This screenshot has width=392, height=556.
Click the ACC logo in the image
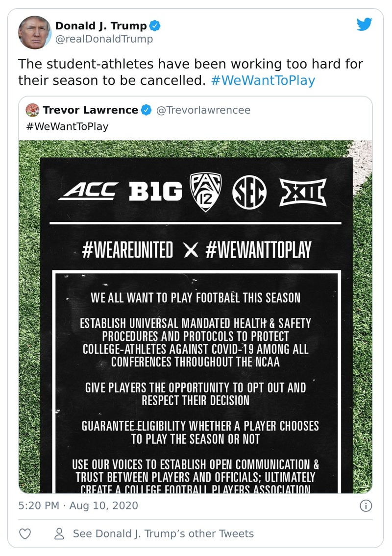89,191
